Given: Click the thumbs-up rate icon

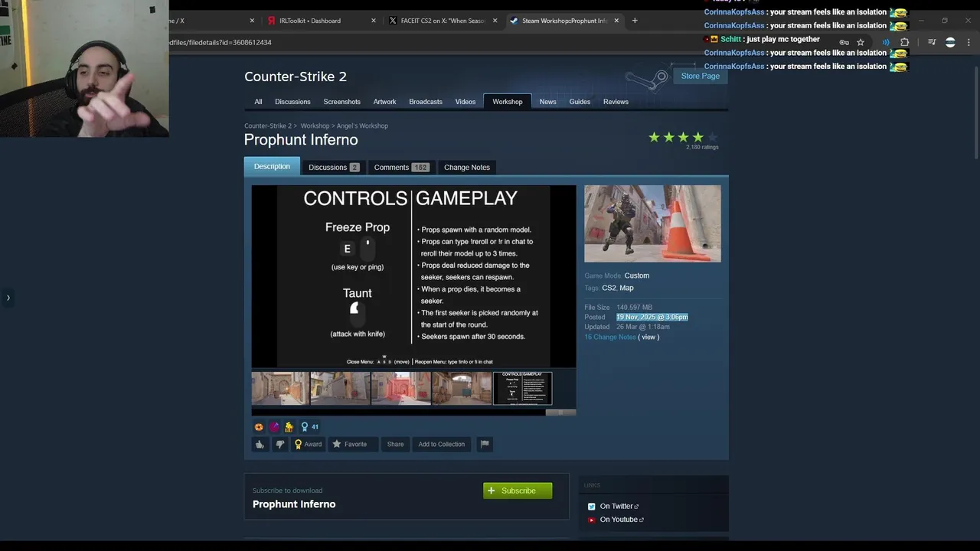Looking at the screenshot, I should pyautogui.click(x=260, y=444).
